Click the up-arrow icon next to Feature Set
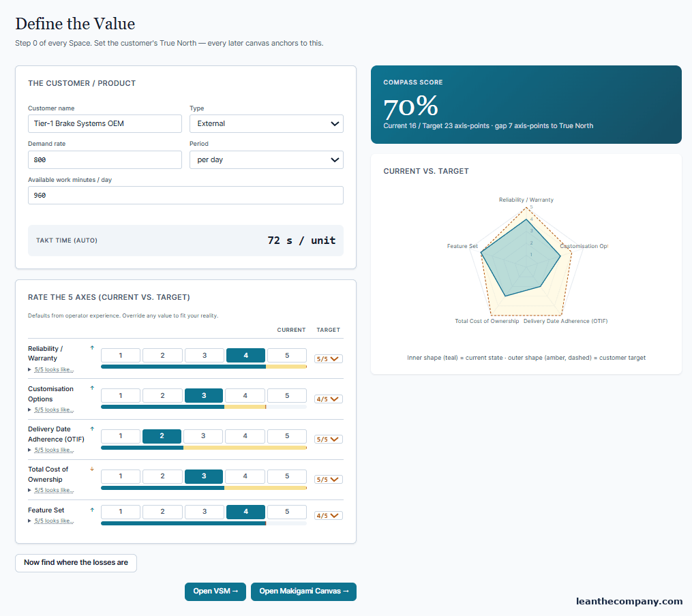Viewport: 692px width, 616px height. coord(92,510)
